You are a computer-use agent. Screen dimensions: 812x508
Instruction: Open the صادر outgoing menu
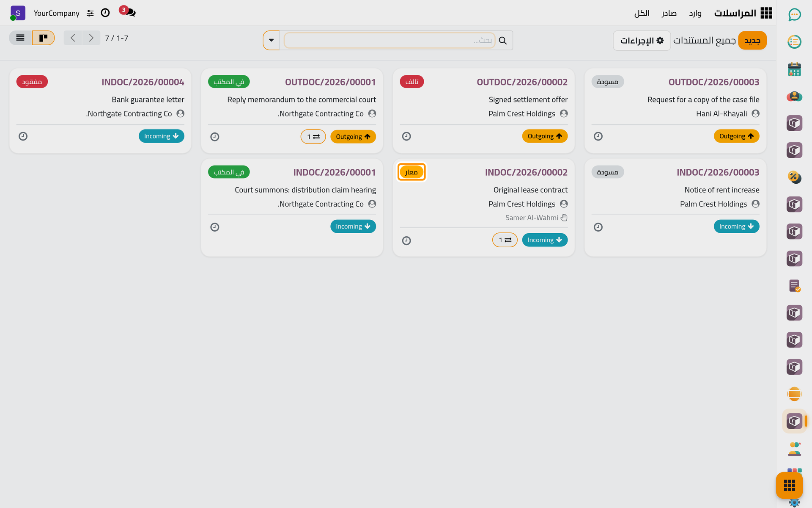(x=669, y=13)
